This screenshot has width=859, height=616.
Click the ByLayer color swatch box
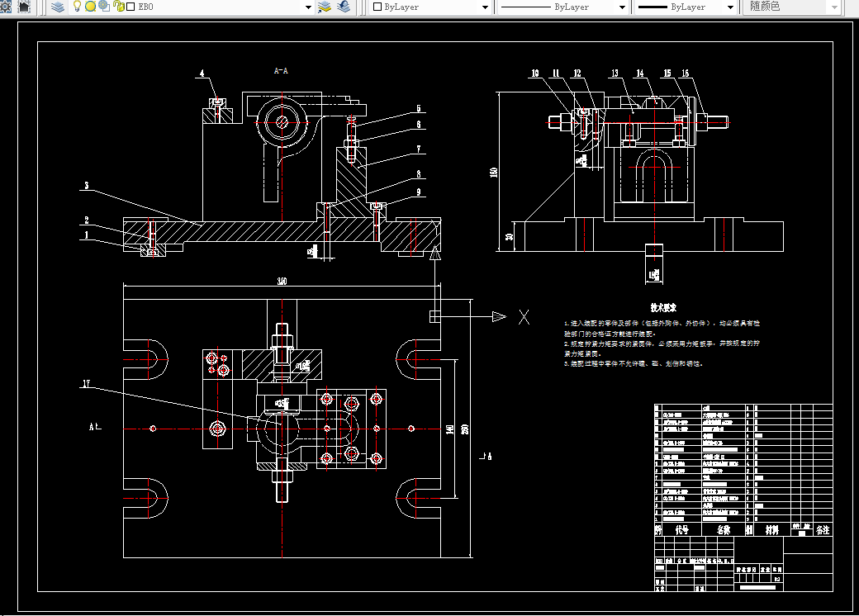click(377, 7)
